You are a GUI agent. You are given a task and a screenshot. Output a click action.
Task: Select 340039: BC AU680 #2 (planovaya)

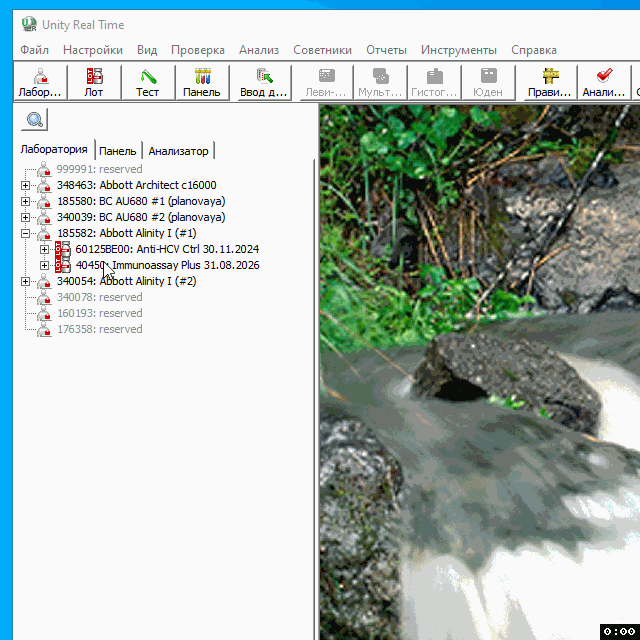(x=140, y=217)
